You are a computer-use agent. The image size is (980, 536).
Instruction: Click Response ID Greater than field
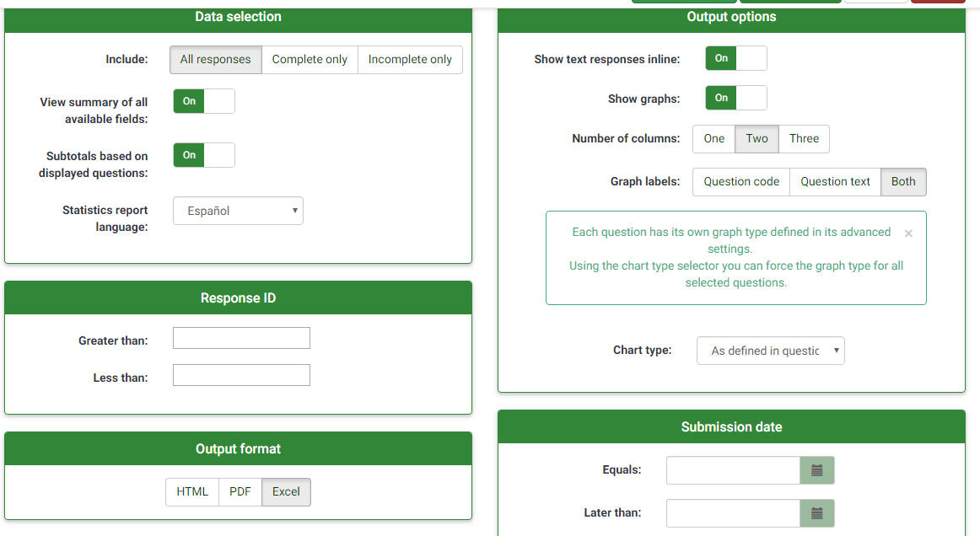click(x=241, y=338)
